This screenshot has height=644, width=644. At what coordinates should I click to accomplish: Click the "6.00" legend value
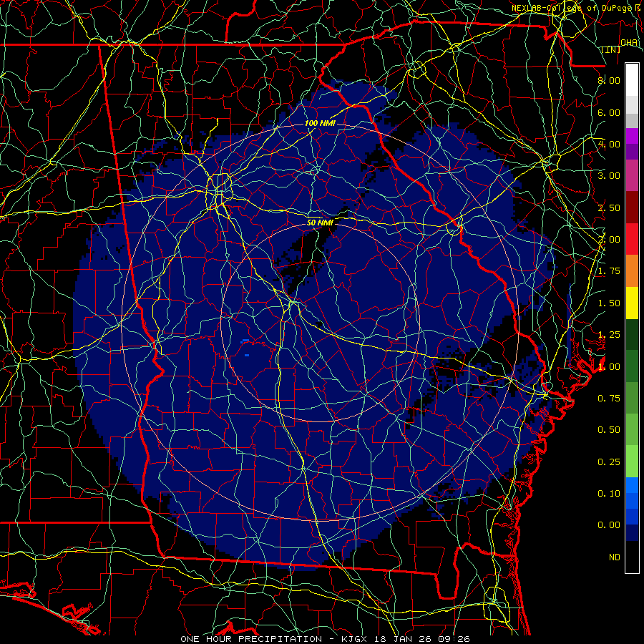609,112
